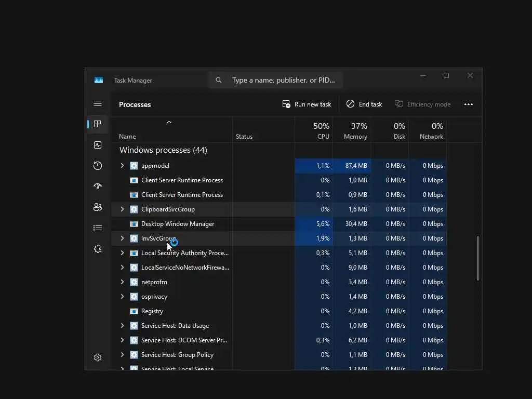Sort by the Network column header
The image size is (532, 399).
pos(428,130)
